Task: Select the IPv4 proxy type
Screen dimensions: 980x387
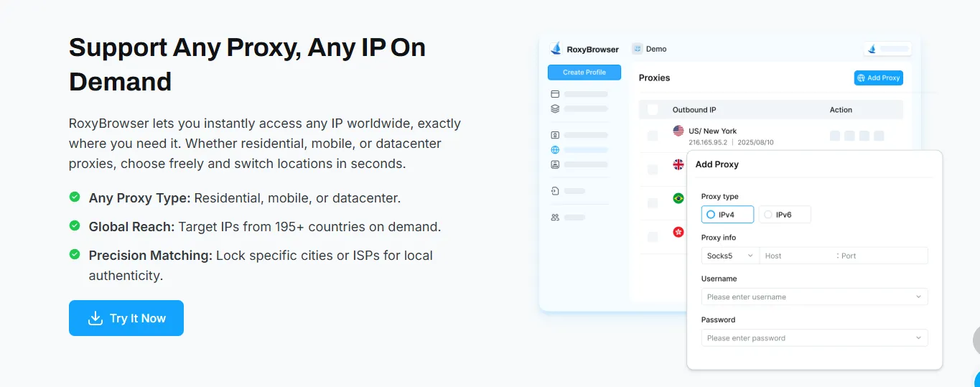Action: [x=728, y=214]
